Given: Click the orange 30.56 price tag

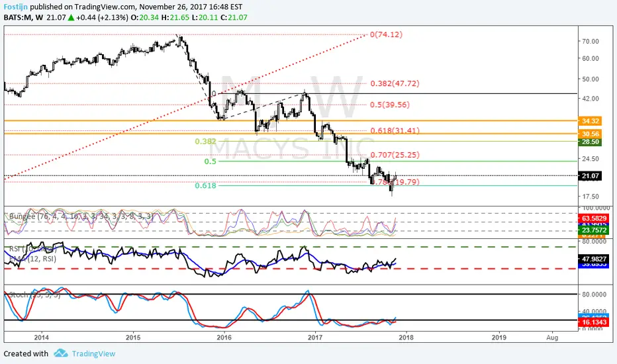Looking at the screenshot, I should coord(590,134).
